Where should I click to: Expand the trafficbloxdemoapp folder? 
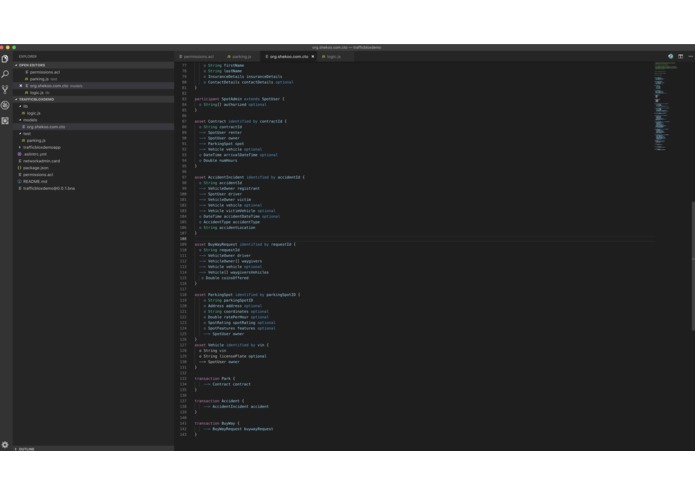point(42,147)
